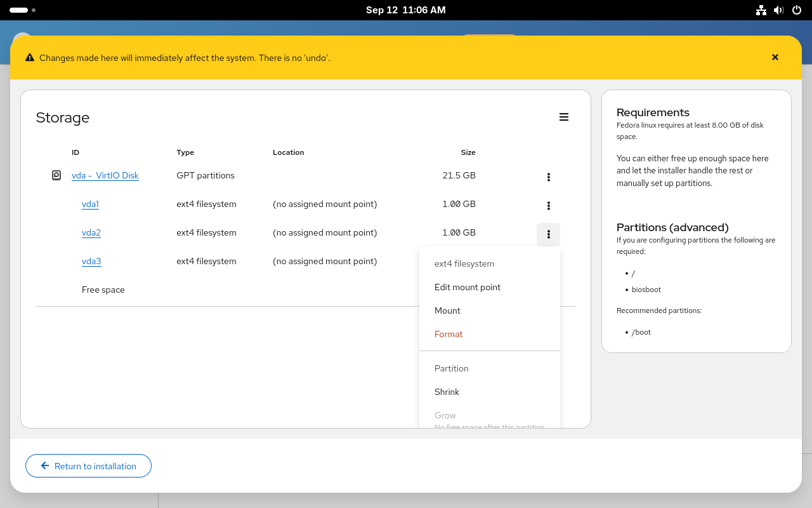Click the ext4 filesystem menu section header

coord(464,264)
